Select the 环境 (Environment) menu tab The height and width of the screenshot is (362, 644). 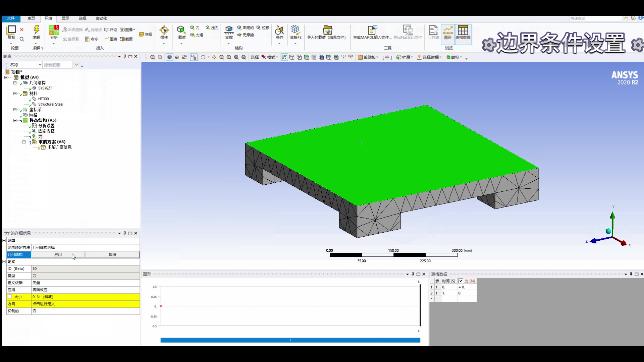pos(48,18)
